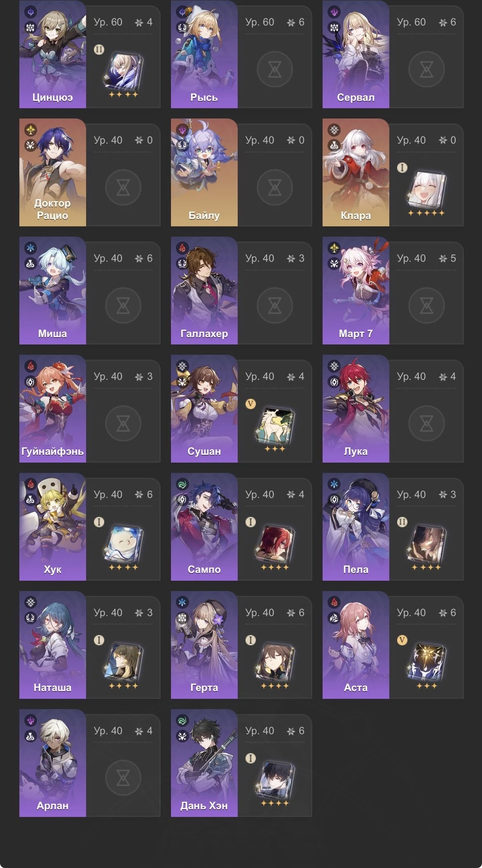Open Клара's five-star light cone icon
The image size is (482, 868).
pos(426,191)
